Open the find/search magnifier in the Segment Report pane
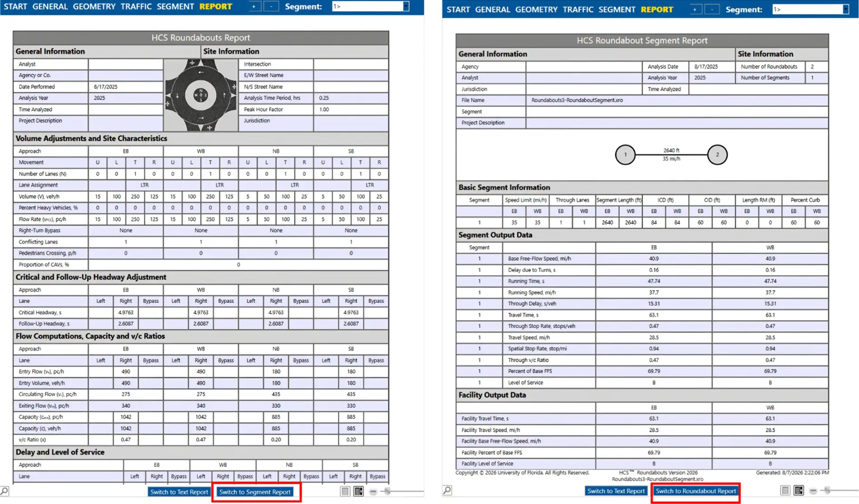The width and height of the screenshot is (859, 504). (447, 490)
